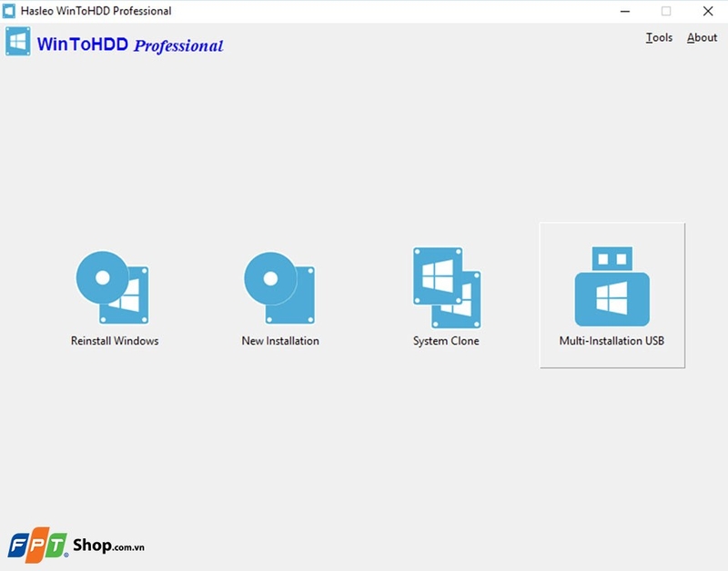Open the About menu
Viewport: 728px width, 571px height.
pyautogui.click(x=701, y=37)
